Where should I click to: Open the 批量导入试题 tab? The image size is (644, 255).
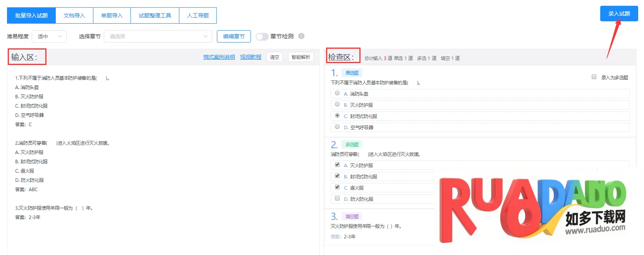[x=31, y=15]
